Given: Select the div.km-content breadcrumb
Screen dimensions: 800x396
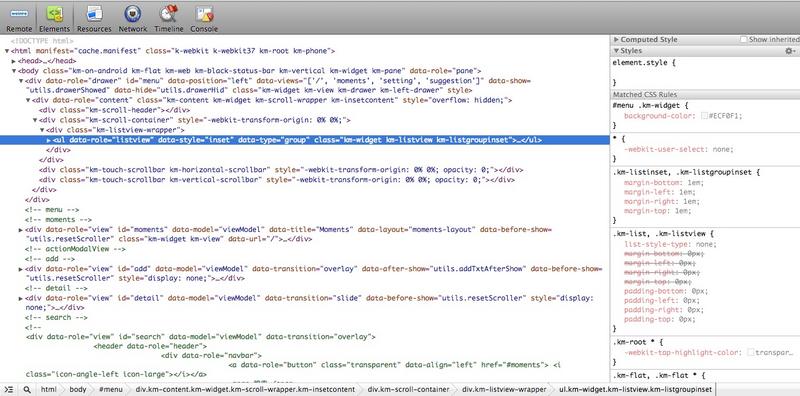Looking at the screenshot, I should 245,389.
